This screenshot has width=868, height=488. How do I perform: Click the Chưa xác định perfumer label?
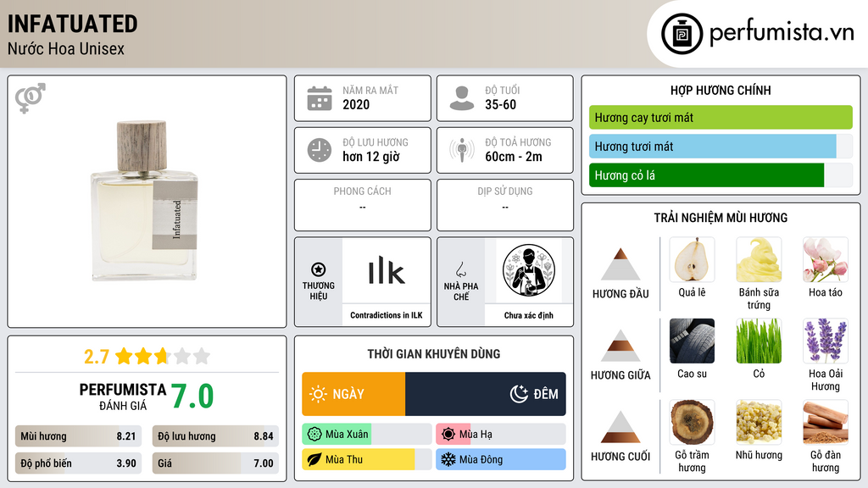click(x=529, y=315)
